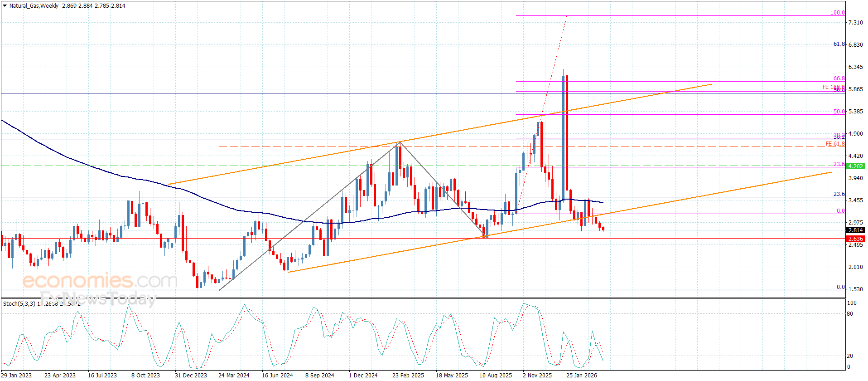Click the stochastic 20 level label
The height and width of the screenshot is (381, 868).
click(x=849, y=356)
